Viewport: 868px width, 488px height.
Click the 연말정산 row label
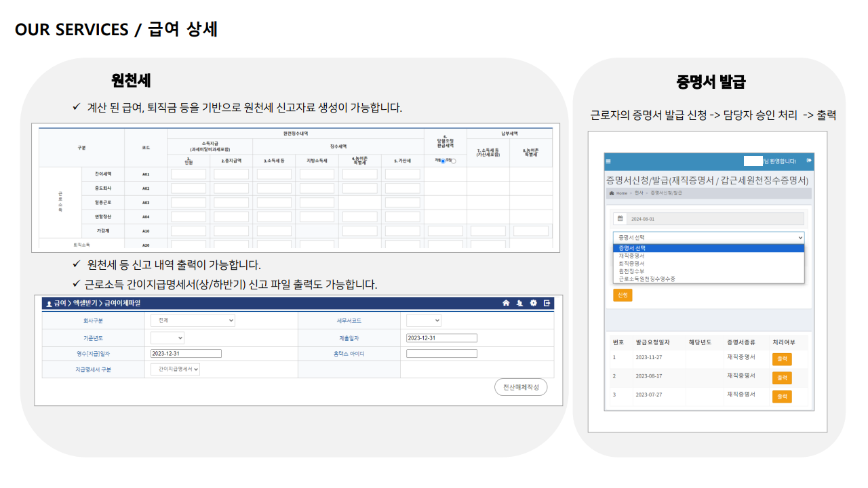pos(103,217)
